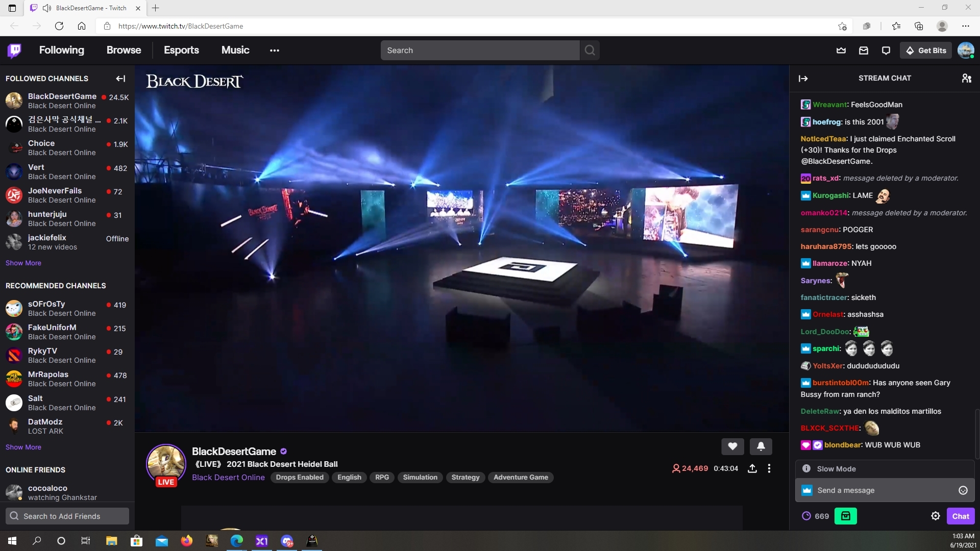Open the Music tab

coord(235,50)
